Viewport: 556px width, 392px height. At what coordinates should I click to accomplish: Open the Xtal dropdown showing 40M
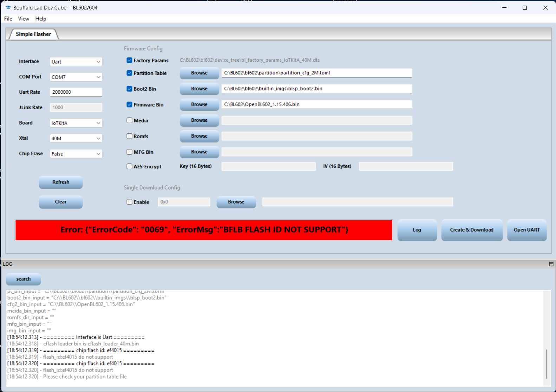click(76, 138)
